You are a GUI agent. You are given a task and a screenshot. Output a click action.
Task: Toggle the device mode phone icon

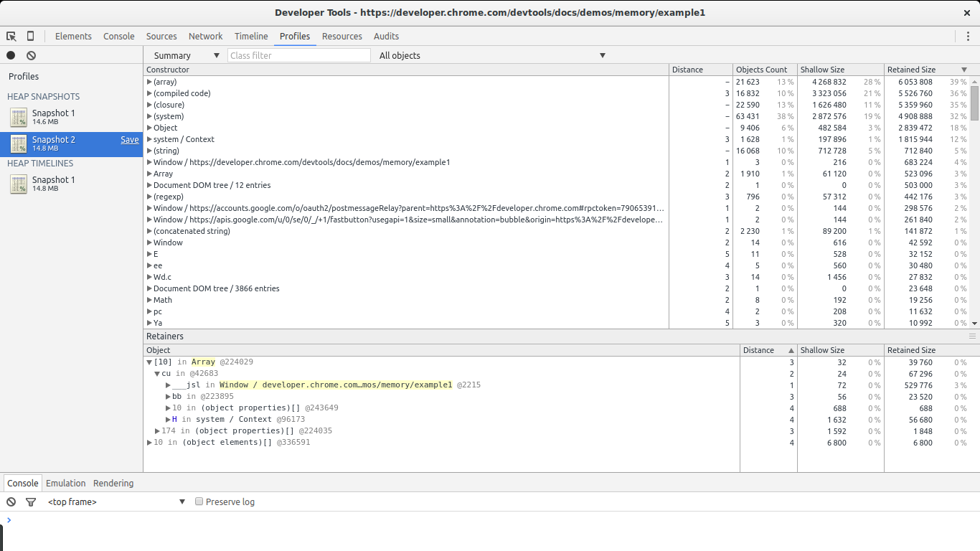pyautogui.click(x=30, y=36)
